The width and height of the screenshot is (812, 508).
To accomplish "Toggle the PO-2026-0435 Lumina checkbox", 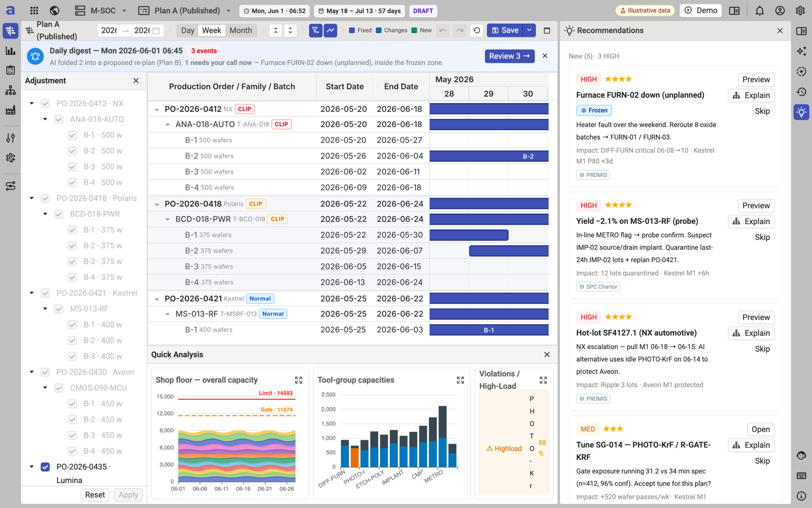I will point(45,467).
